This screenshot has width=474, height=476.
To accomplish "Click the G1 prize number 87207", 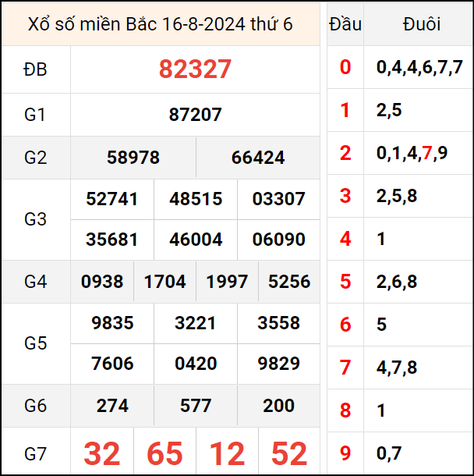I will [195, 115].
